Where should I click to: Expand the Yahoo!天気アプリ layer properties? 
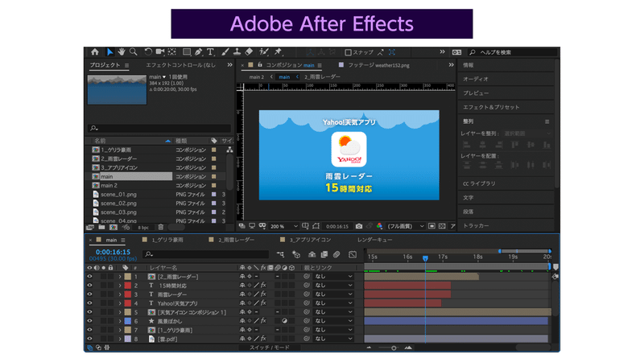point(120,303)
